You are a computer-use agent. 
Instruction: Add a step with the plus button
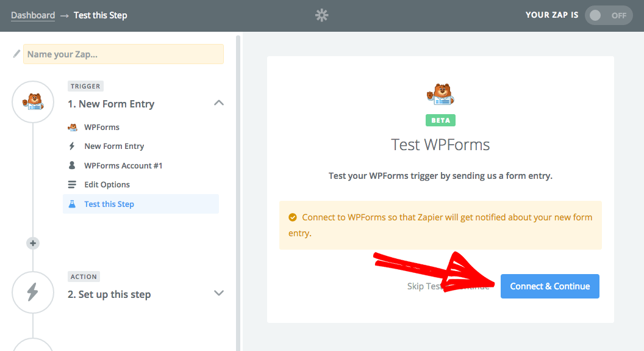[33, 244]
